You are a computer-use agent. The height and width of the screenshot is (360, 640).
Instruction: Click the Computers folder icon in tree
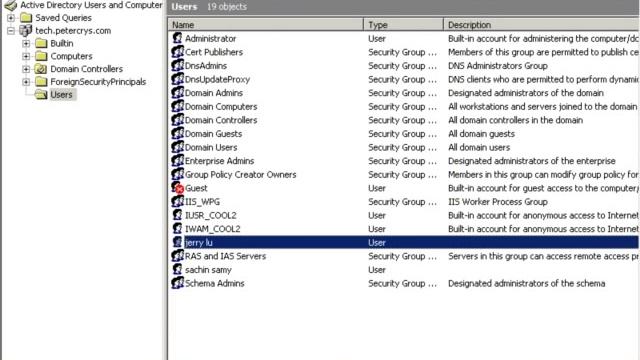click(x=41, y=56)
